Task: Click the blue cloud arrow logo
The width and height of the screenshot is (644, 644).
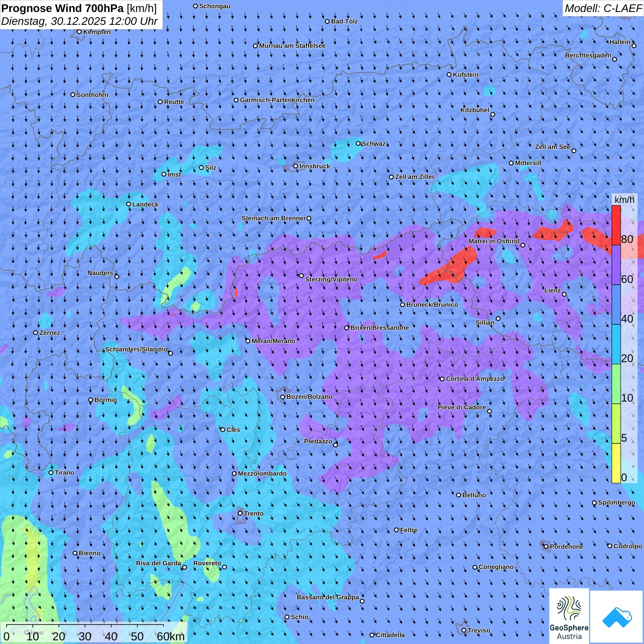Action: [616, 617]
